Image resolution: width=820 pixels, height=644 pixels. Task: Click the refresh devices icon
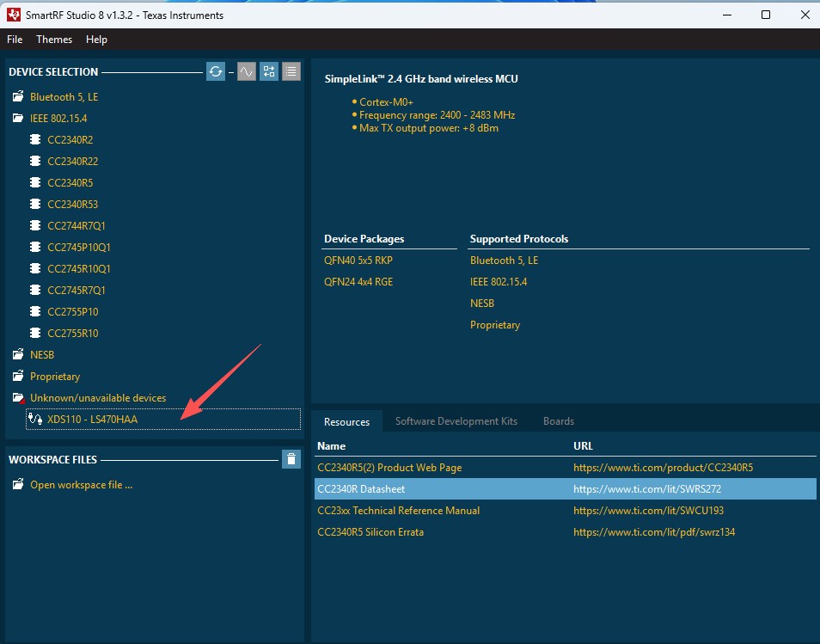216,71
